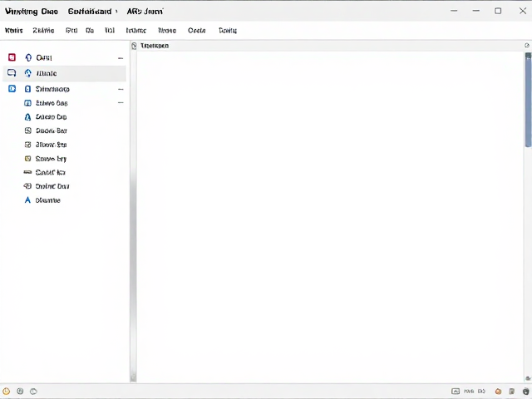532x399 pixels.
Task: Click the small icon left of the main panel title
Action: 134,46
